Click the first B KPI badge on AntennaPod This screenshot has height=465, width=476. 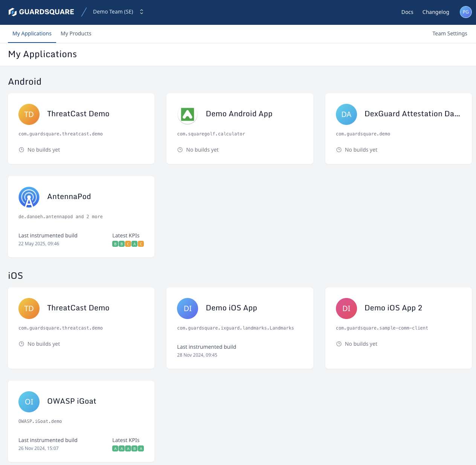click(x=115, y=244)
